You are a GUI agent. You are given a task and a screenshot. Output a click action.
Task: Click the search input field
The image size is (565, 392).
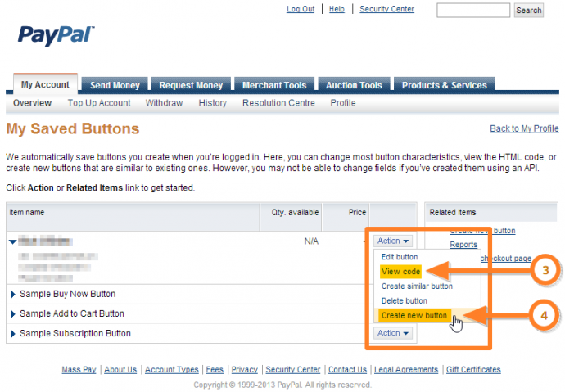point(473,10)
